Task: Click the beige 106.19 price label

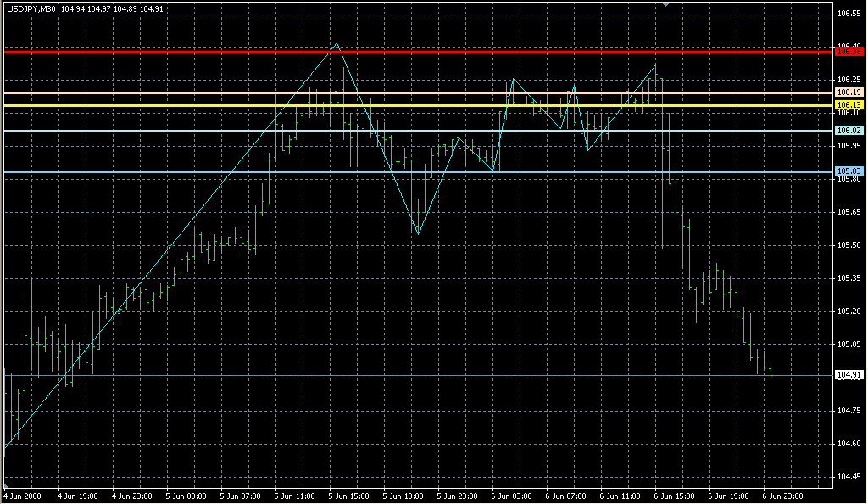Action: click(849, 92)
